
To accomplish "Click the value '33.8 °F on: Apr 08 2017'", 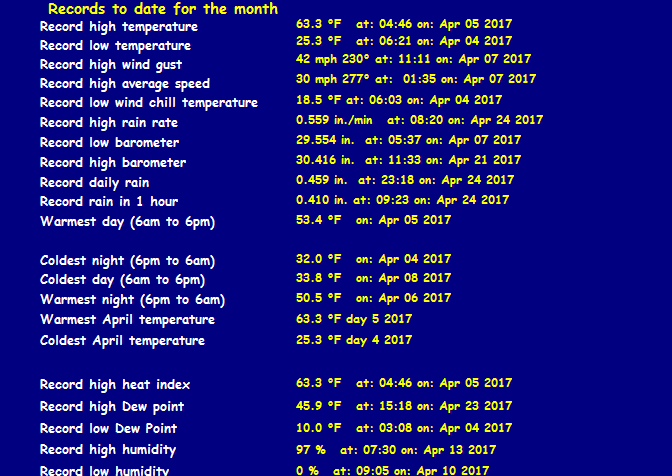I will [373, 278].
